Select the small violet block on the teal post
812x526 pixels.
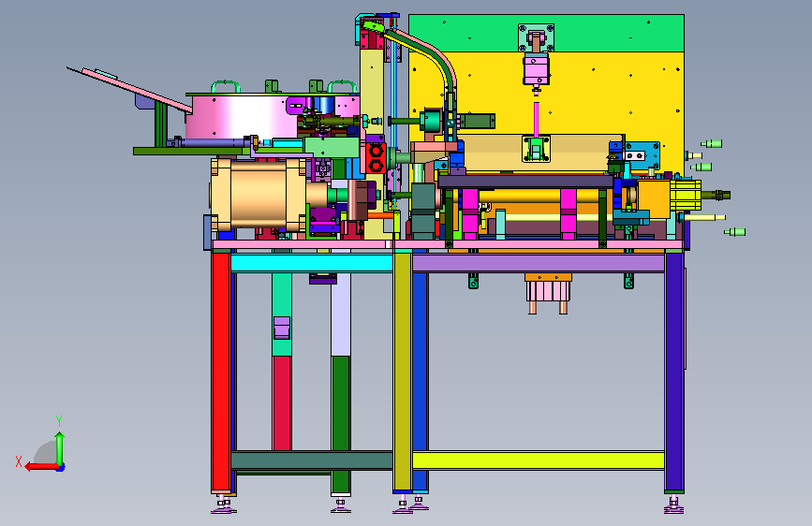[282, 328]
